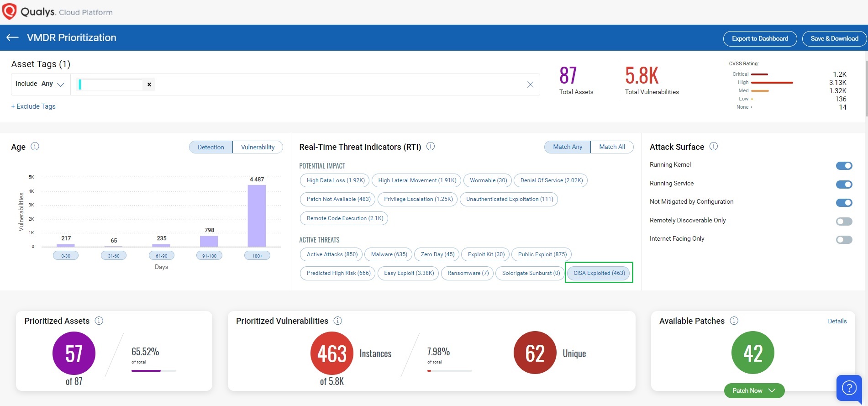
Task: Select Predicted High Risk (666) indicator
Action: [x=338, y=273]
